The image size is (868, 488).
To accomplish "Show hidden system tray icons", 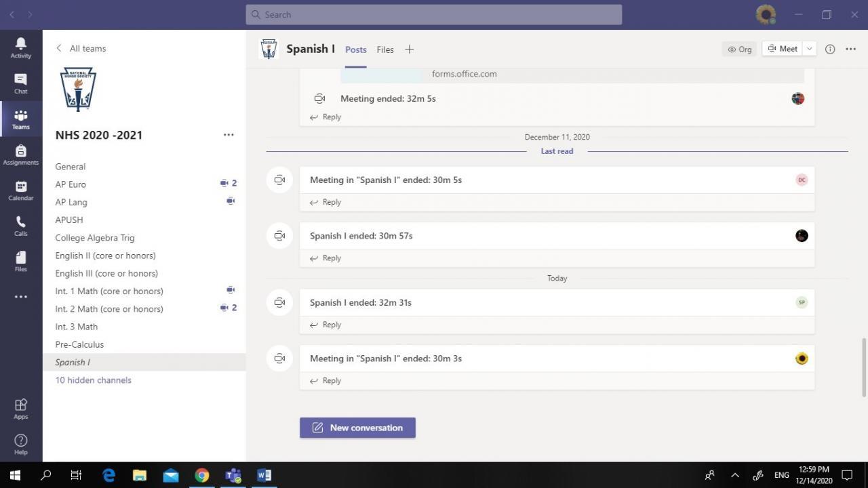I will pyautogui.click(x=735, y=475).
